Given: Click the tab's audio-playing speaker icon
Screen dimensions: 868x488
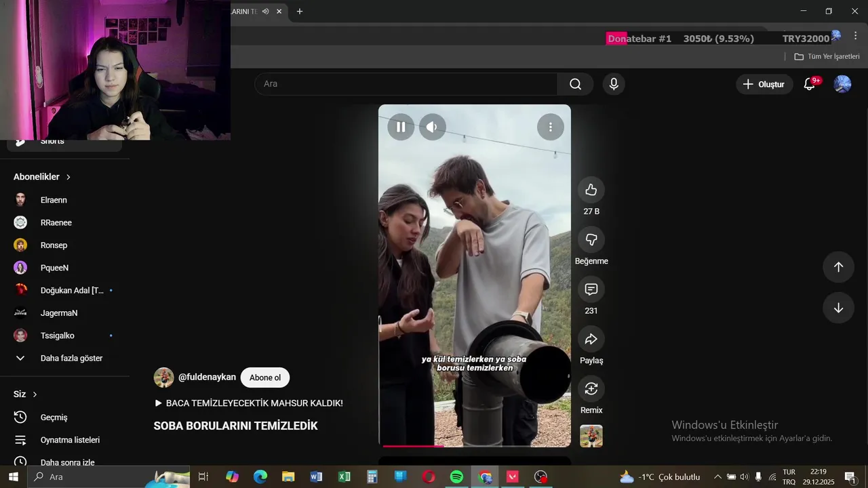Looking at the screenshot, I should (x=266, y=12).
